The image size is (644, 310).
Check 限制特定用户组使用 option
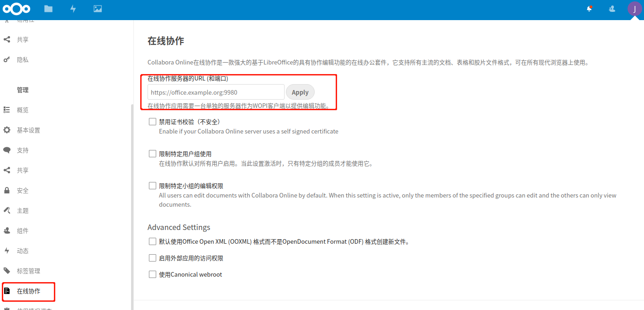152,153
